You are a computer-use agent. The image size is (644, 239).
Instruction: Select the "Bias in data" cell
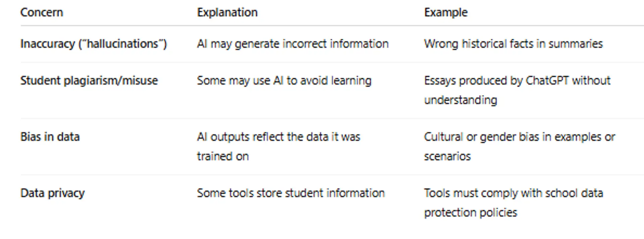coord(50,137)
